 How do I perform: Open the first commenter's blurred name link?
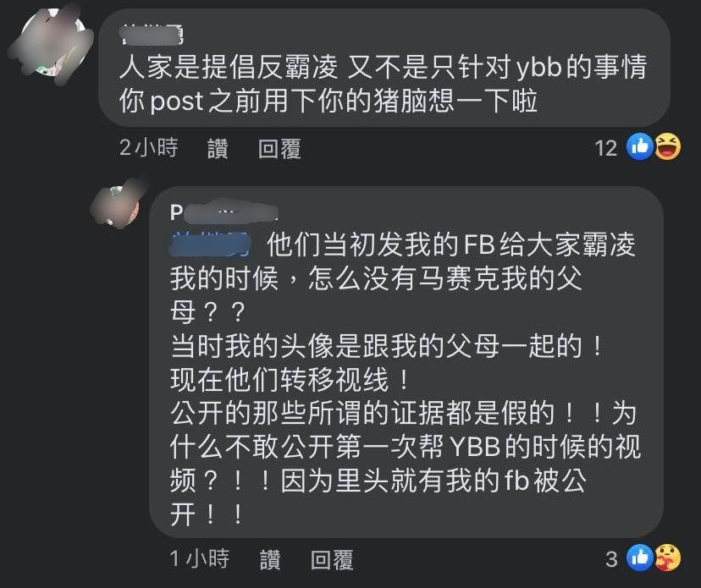pyautogui.click(x=153, y=35)
